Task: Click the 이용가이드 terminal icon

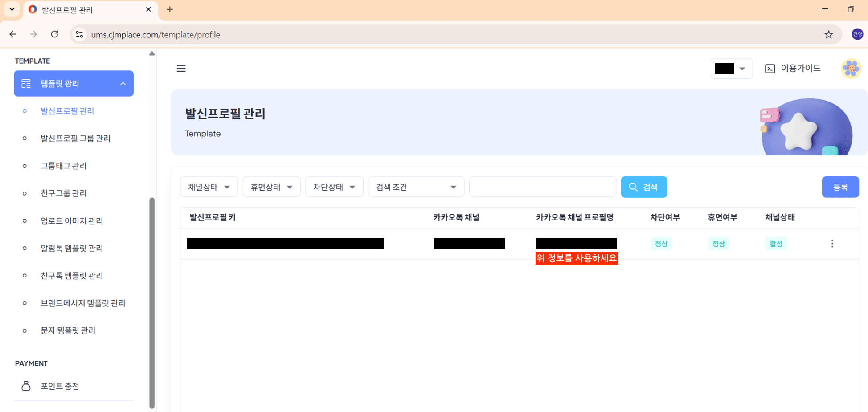Action: coord(770,68)
